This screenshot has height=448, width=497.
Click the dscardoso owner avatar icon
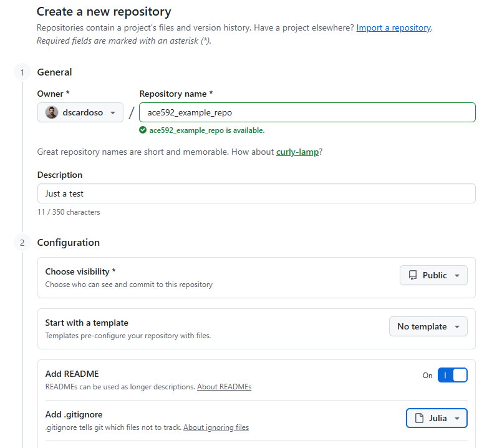click(x=52, y=113)
